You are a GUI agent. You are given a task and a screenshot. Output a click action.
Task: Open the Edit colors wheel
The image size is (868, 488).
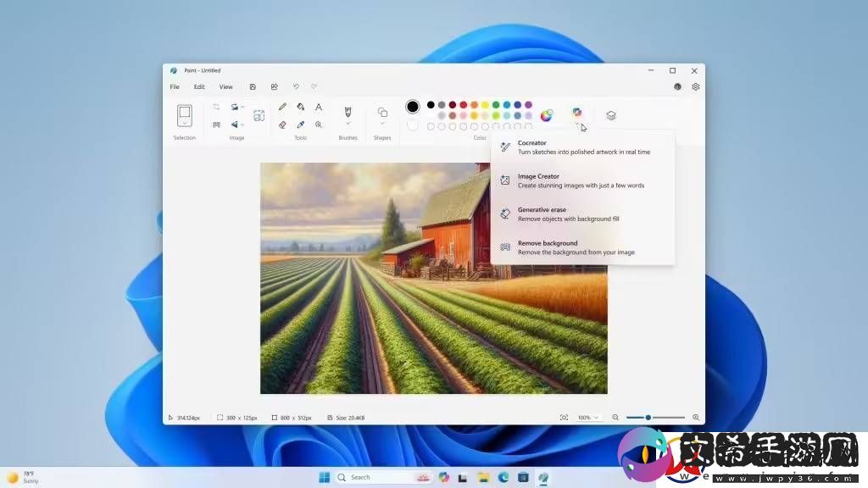(x=547, y=115)
